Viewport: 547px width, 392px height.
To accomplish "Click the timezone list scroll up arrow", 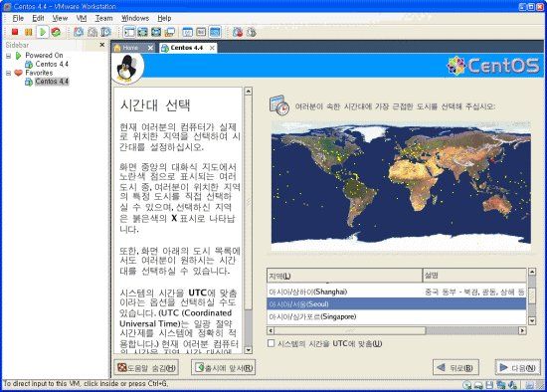I will click(532, 272).
